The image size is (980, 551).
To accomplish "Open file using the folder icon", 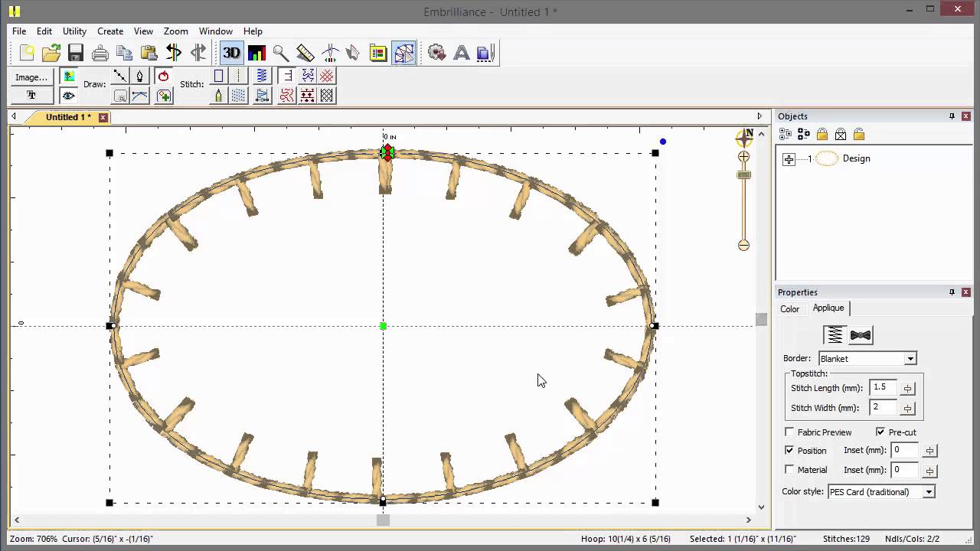I will [51, 53].
